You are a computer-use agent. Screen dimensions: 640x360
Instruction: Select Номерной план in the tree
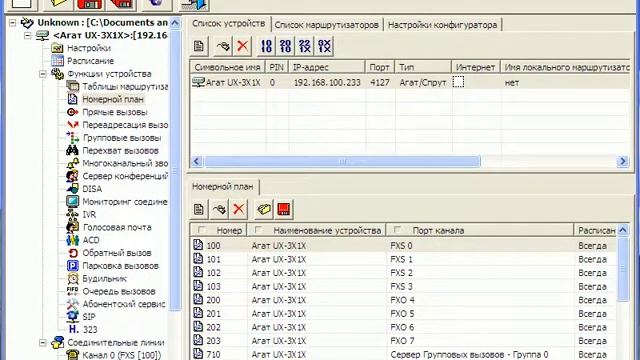113,99
